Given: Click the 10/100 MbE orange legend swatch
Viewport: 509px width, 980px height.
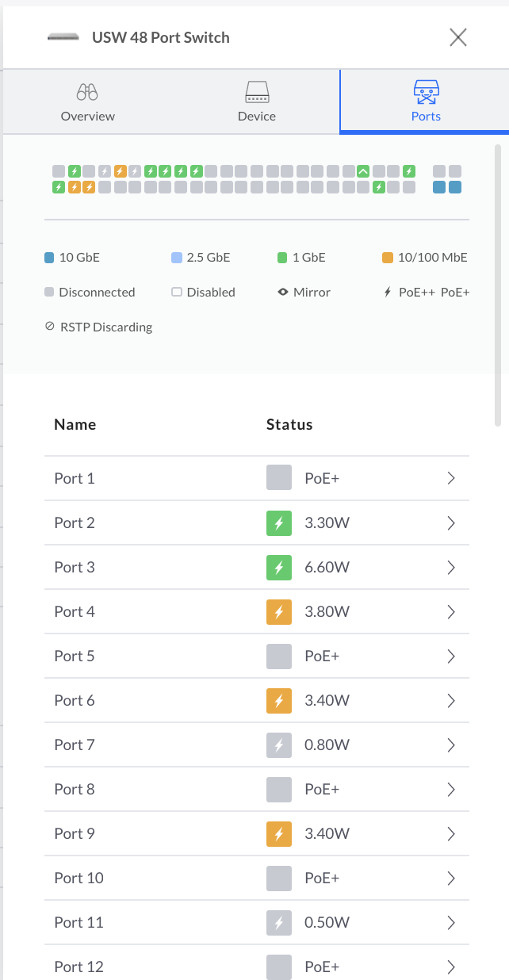Looking at the screenshot, I should point(388,258).
